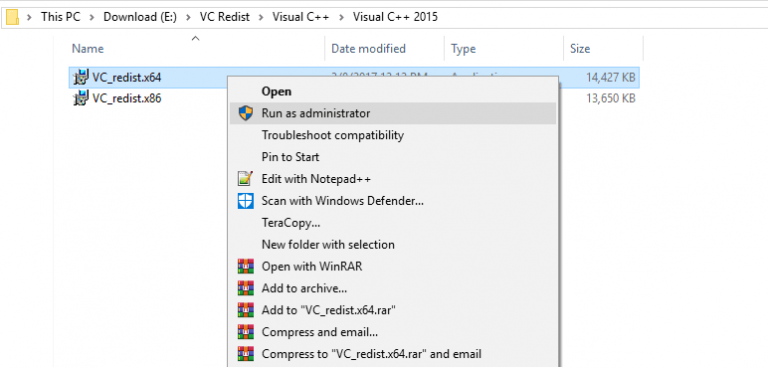The image size is (768, 368).
Task: Expand the chevron after This PC
Action: (x=91, y=18)
